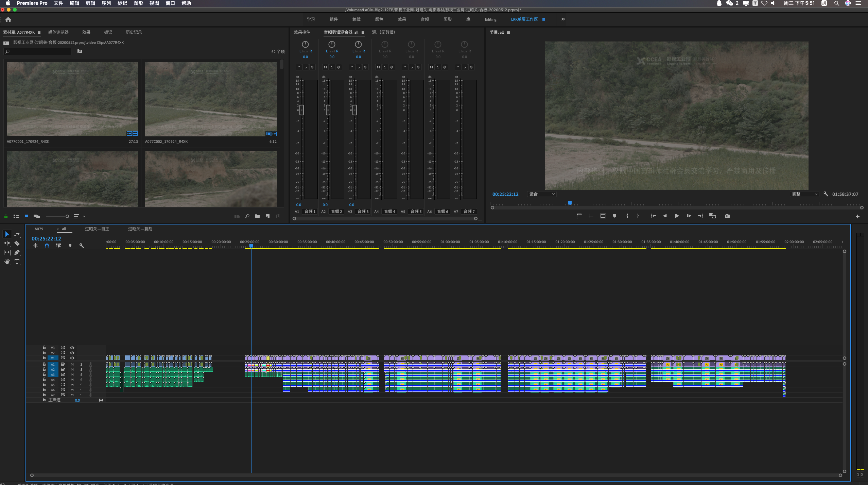Click the Export Frame camera icon
The image size is (868, 485).
click(727, 216)
